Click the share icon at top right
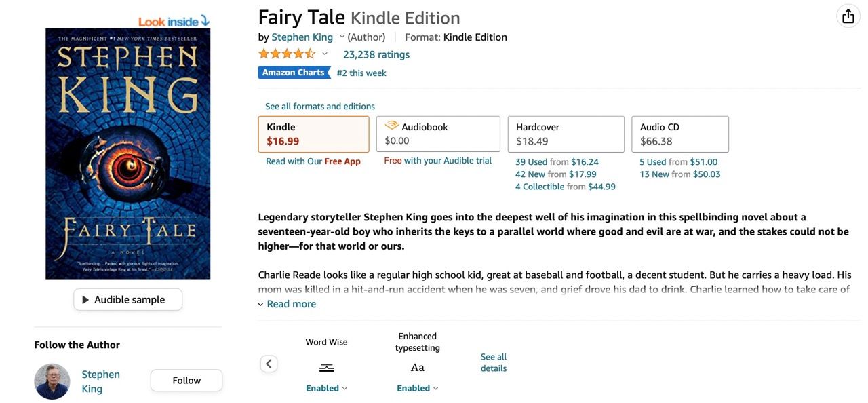The height and width of the screenshot is (403, 868). coord(848,16)
